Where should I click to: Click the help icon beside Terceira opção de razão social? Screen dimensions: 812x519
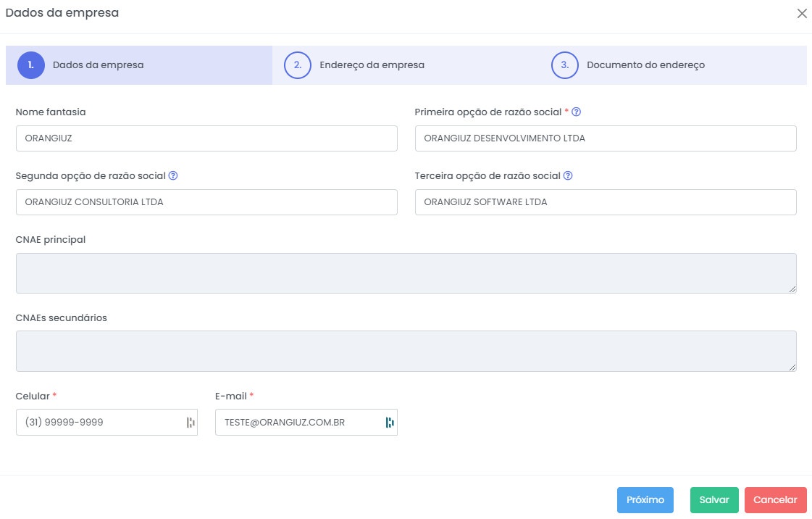coord(568,175)
